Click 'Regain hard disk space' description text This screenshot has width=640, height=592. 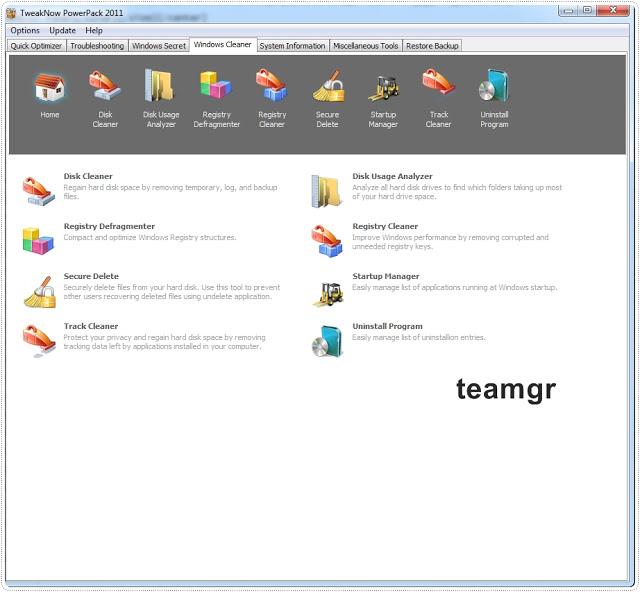tap(170, 192)
